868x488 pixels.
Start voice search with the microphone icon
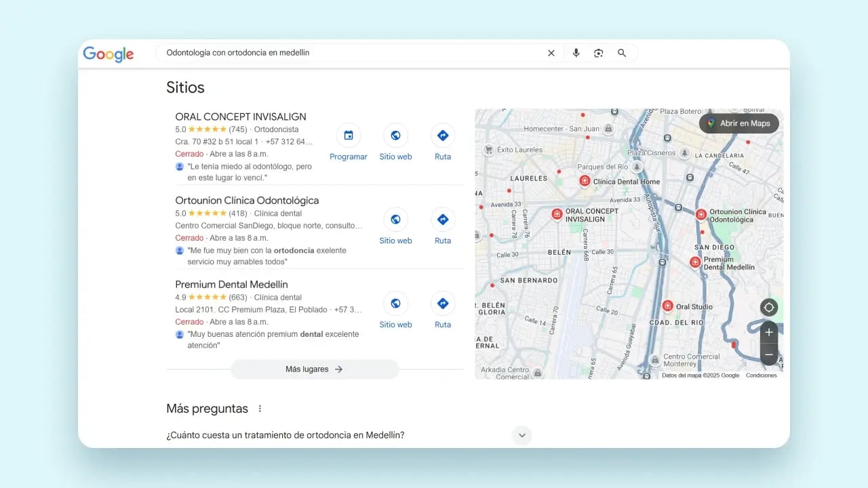[x=576, y=53]
